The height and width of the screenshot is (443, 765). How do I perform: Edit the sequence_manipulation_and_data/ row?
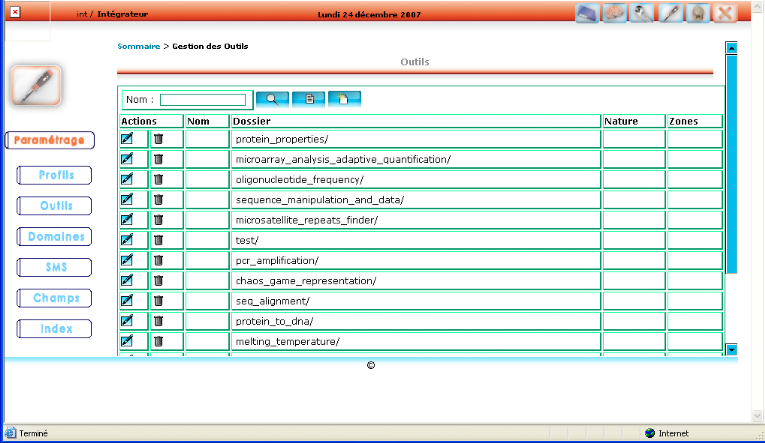point(127,199)
